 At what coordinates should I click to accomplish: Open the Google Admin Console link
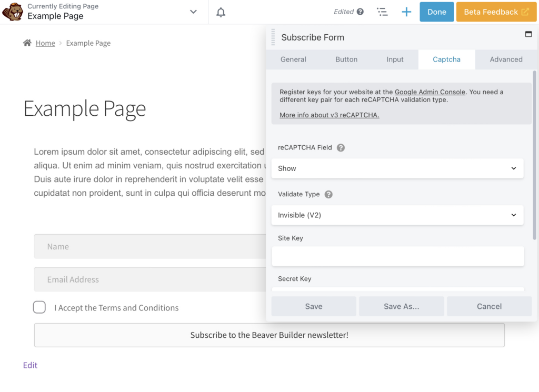[x=430, y=92]
